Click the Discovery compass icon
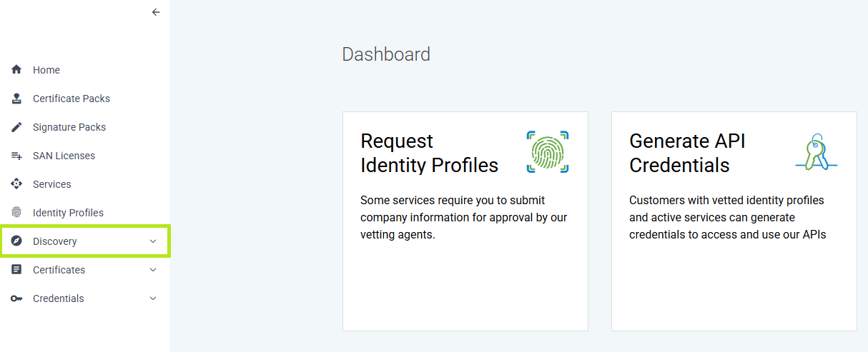The width and height of the screenshot is (868, 352). point(16,241)
